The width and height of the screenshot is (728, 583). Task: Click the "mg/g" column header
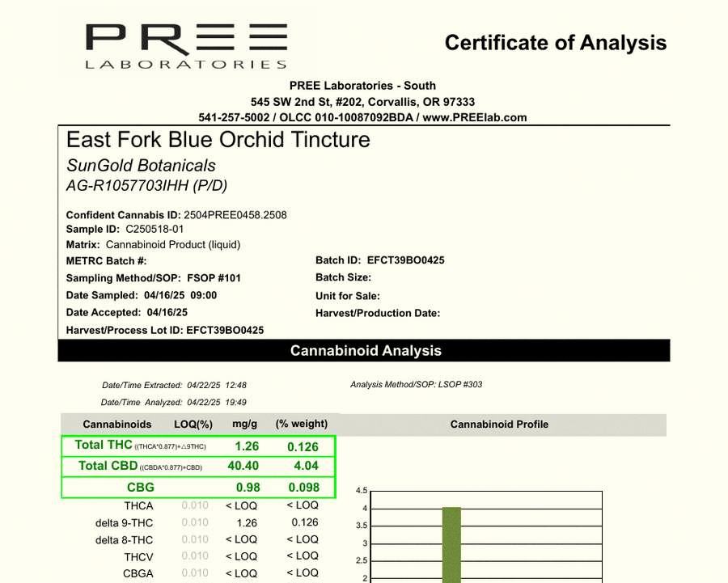[x=244, y=424]
